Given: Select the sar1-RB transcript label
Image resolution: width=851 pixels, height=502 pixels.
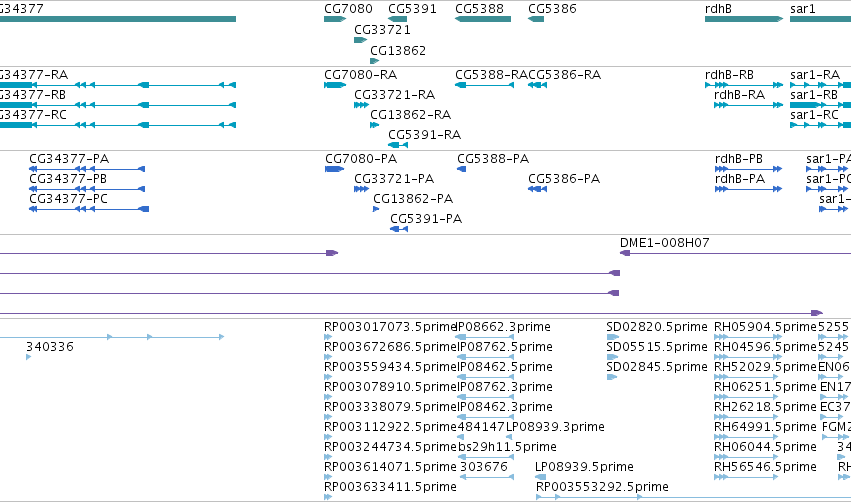Looking at the screenshot, I should (x=814, y=95).
